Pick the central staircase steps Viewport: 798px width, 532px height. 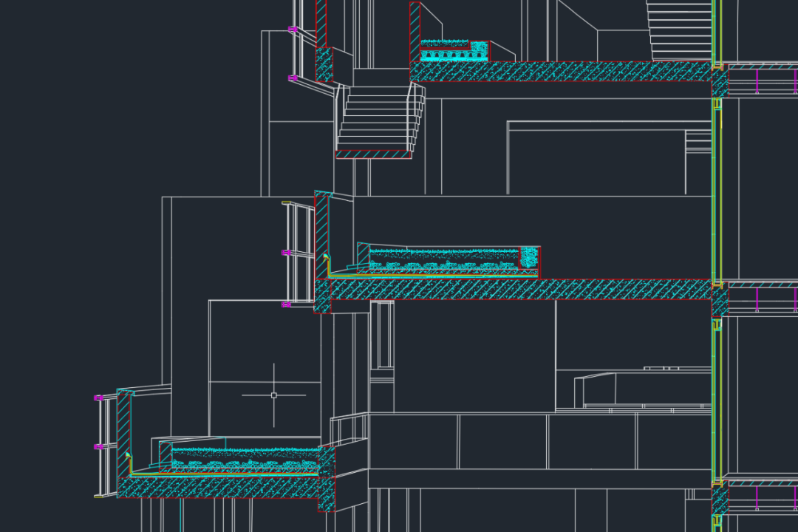pos(381,118)
